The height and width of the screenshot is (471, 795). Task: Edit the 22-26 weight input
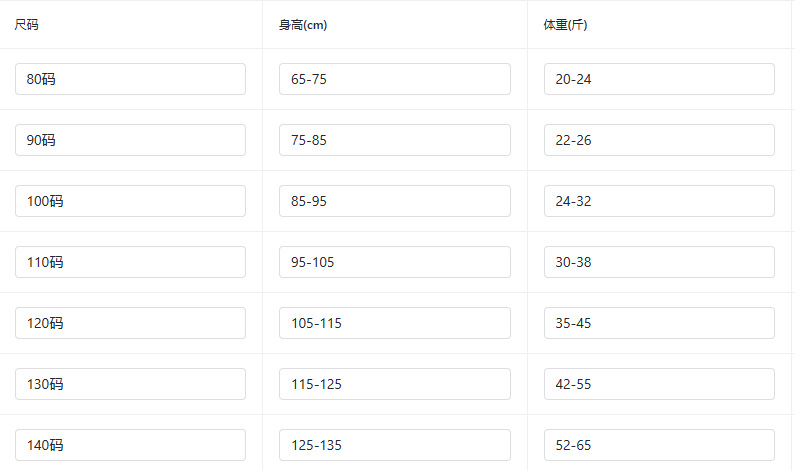[x=659, y=140]
